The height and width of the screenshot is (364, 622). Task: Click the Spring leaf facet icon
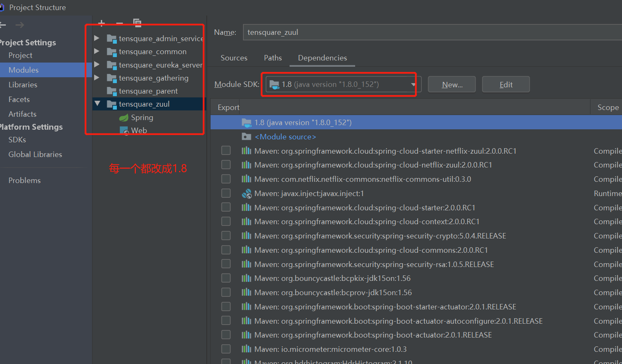[124, 118]
